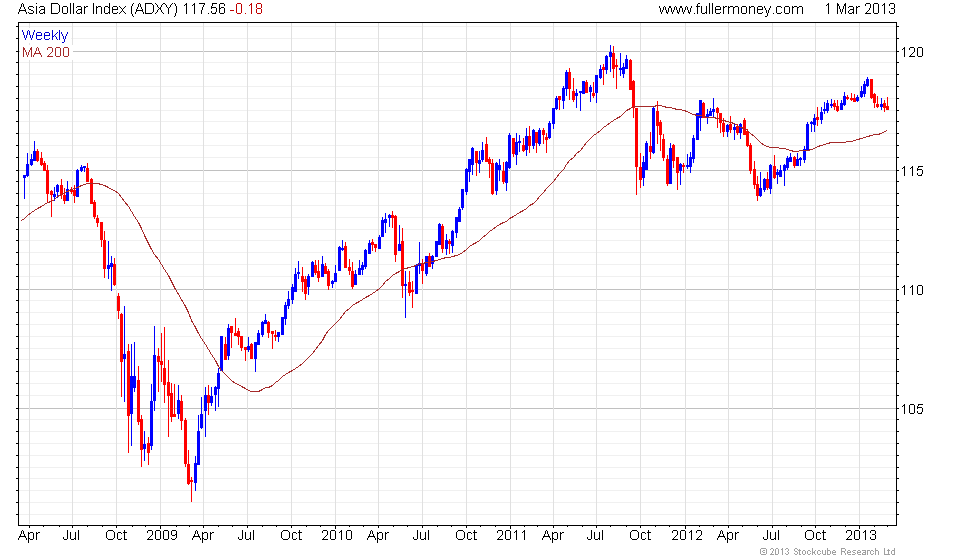Click the 'Oct' label just before 2009
Screen dimensions: 980x560
point(116,536)
